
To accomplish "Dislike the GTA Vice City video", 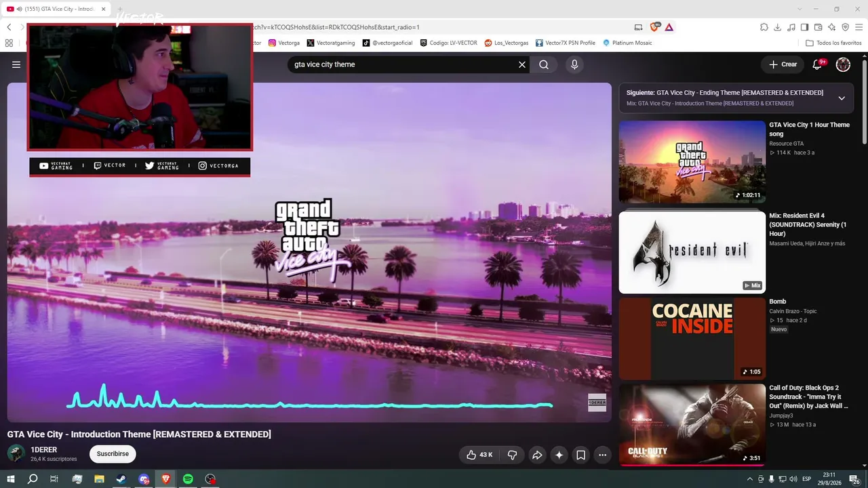I will [x=513, y=455].
